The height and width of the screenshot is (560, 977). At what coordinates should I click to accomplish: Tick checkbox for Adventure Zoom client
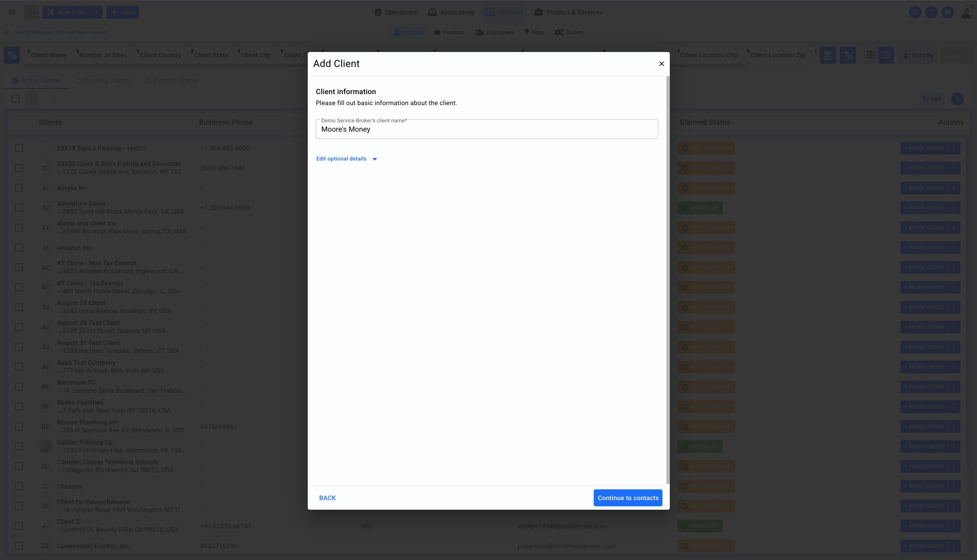pyautogui.click(x=19, y=208)
